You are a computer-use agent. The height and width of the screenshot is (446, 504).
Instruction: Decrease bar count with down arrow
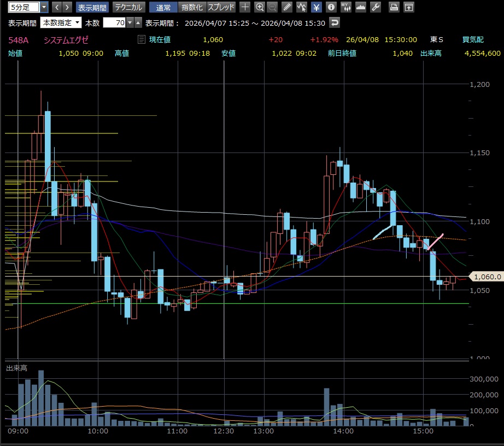coord(130,23)
